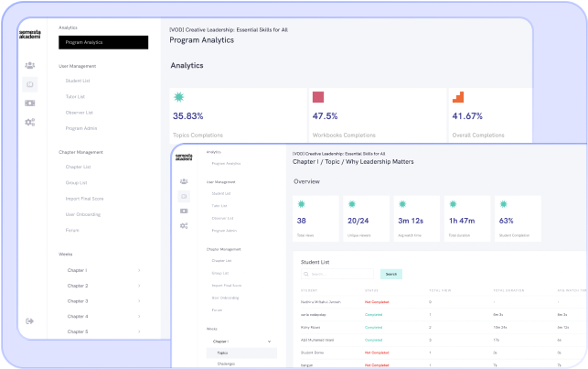Screen dimensions: 588x369
Task: Click the Semesta Akademi logo in front window
Action: pyautogui.click(x=184, y=157)
